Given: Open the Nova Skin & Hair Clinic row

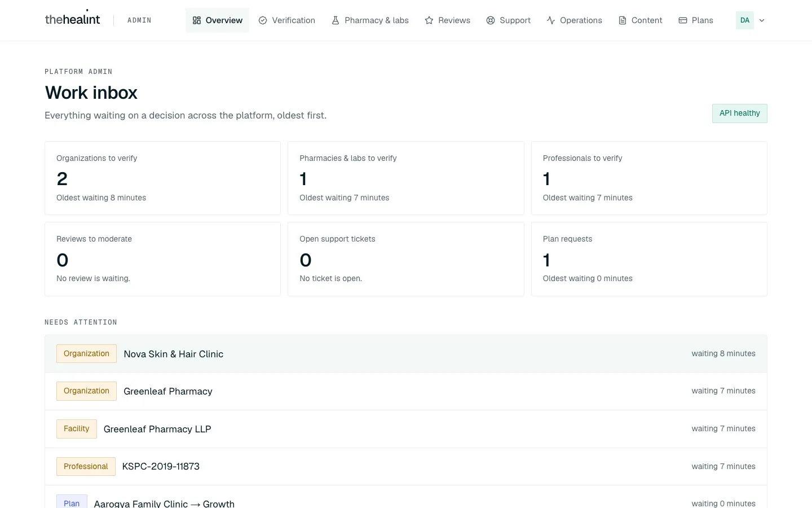Looking at the screenshot, I should (x=406, y=354).
